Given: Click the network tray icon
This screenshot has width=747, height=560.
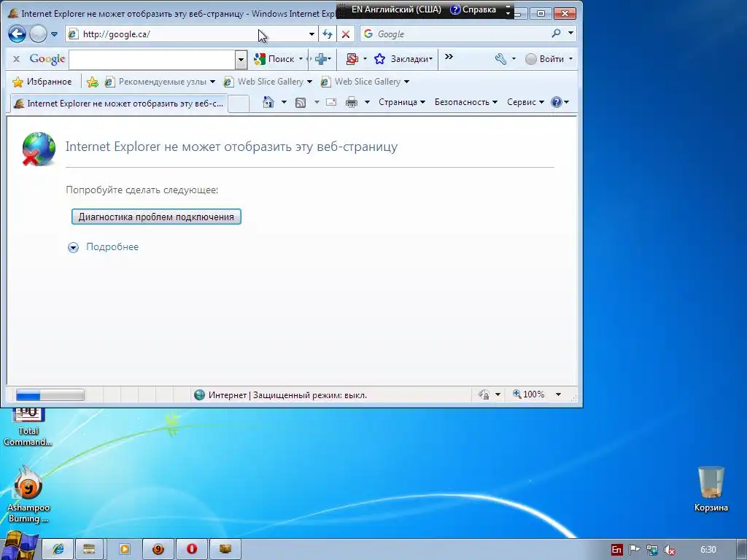Looking at the screenshot, I should [x=651, y=550].
